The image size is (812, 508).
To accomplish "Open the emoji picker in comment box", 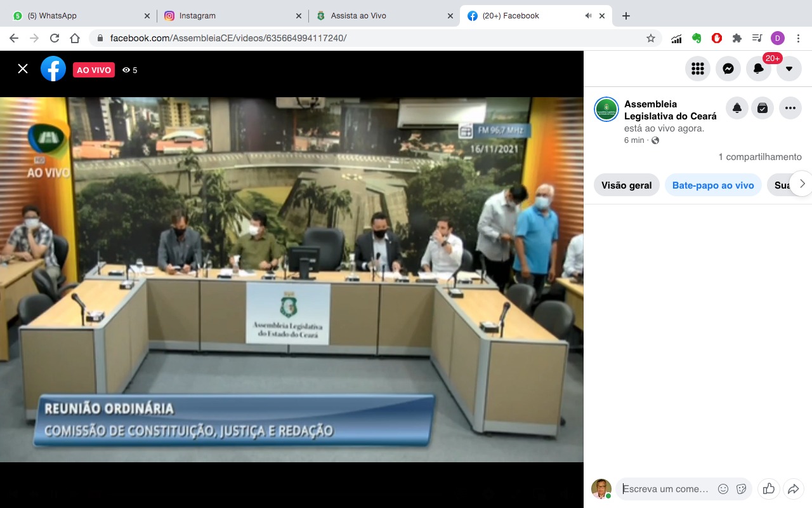I will [723, 489].
